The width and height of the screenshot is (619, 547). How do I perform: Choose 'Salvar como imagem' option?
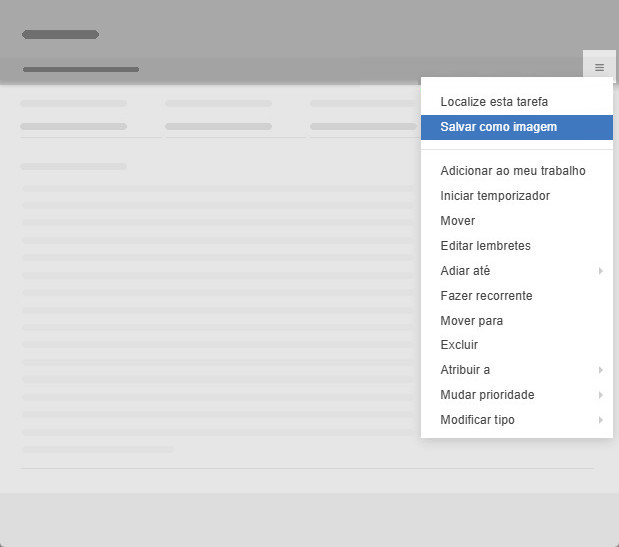[x=517, y=127]
